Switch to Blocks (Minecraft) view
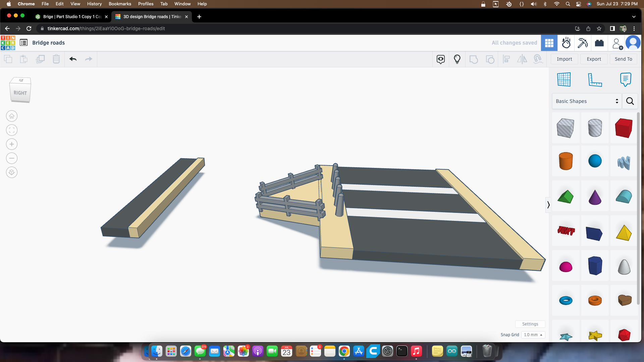Screen dimensions: 644x362 click(583, 43)
